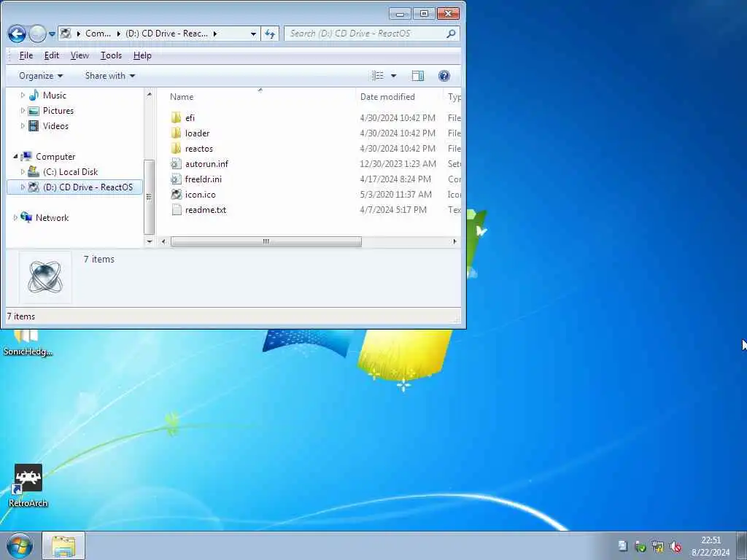747x560 pixels.
Task: Open the Edit menu
Action: coord(52,55)
